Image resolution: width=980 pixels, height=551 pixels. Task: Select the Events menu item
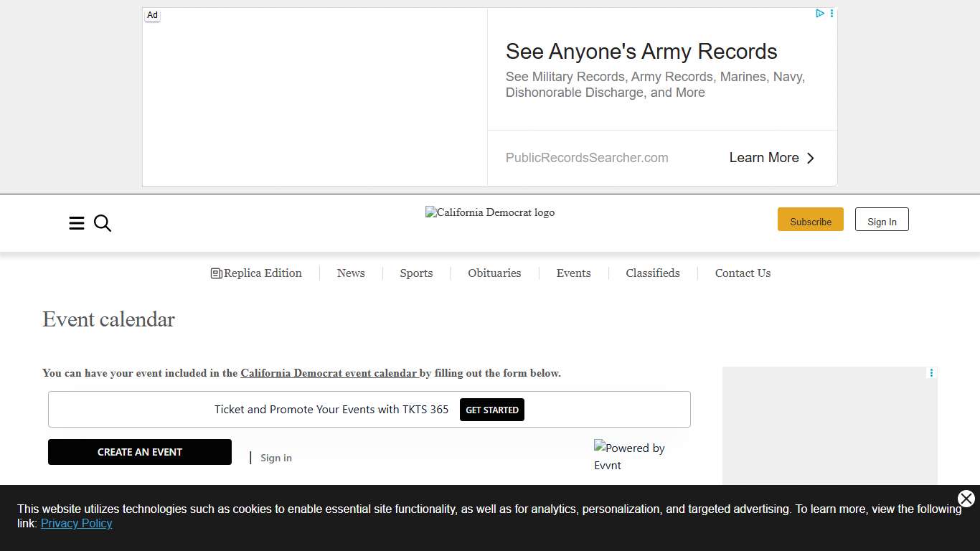(573, 273)
